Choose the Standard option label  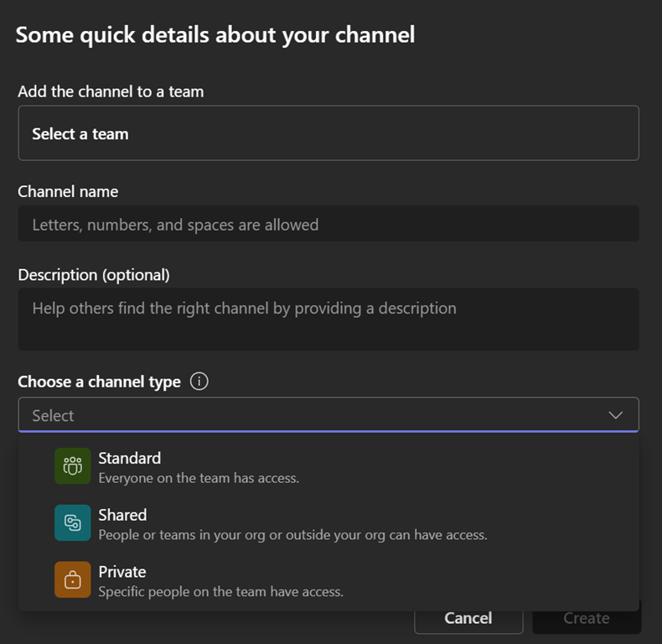click(x=129, y=458)
